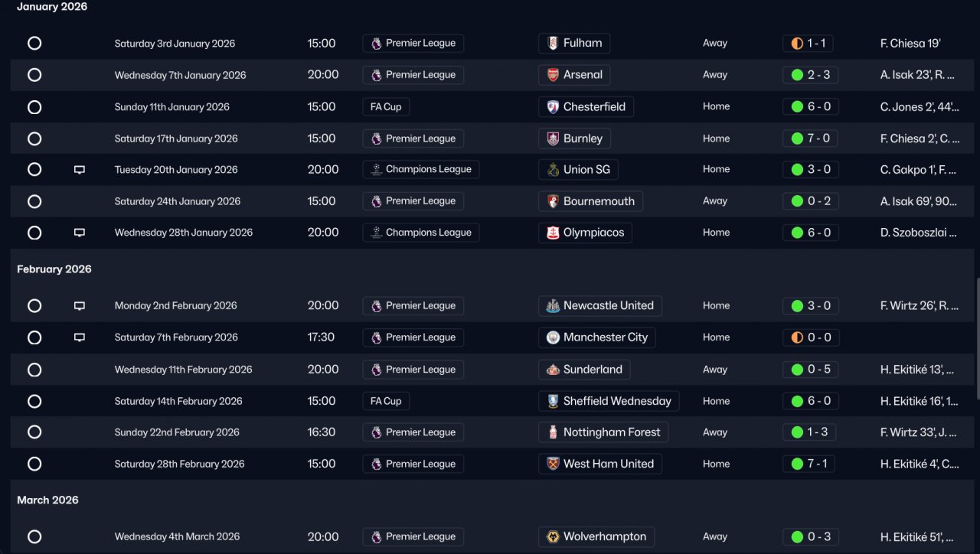Open the FA Cup tag on Sheffield Wednesday row
980x554 pixels.
point(386,401)
